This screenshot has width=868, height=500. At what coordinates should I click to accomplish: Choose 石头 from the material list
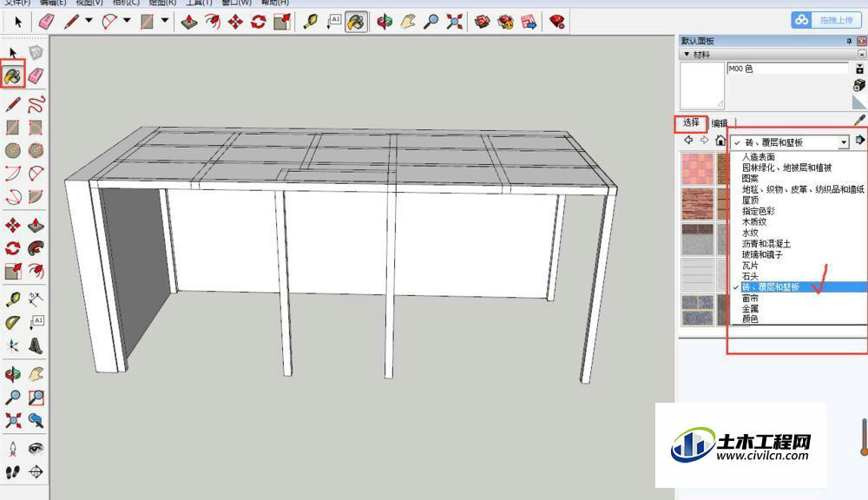(750, 276)
